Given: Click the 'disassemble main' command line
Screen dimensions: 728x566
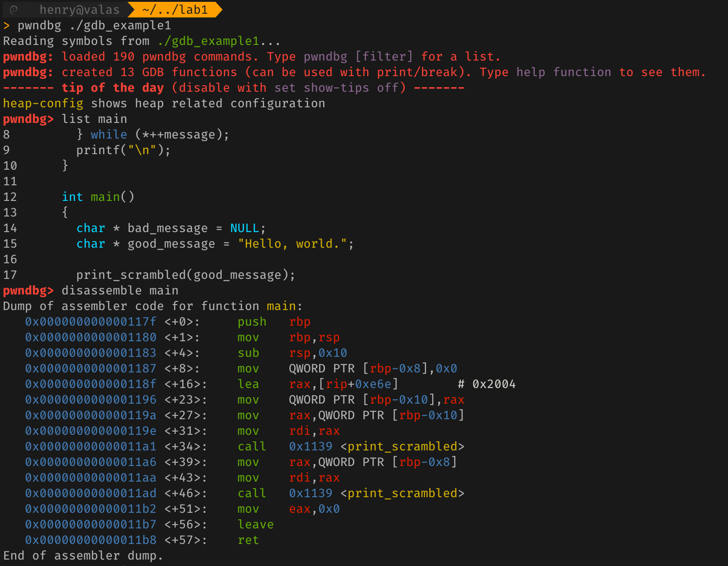Looking at the screenshot, I should point(120,290).
